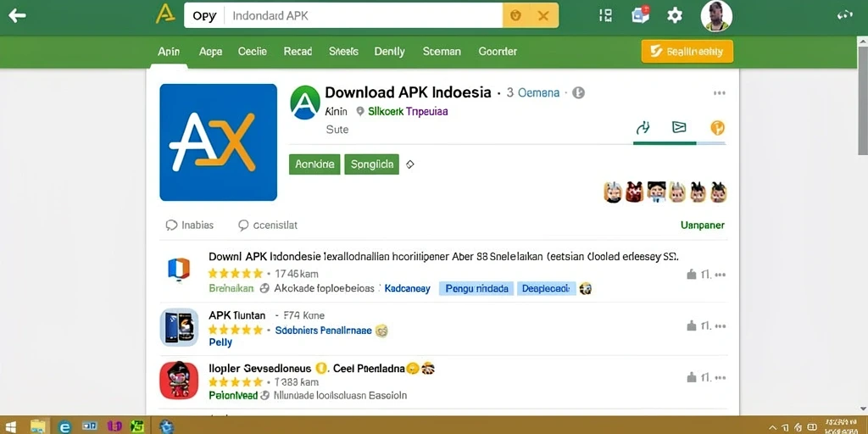Switch to the Sheels tab

tap(343, 52)
